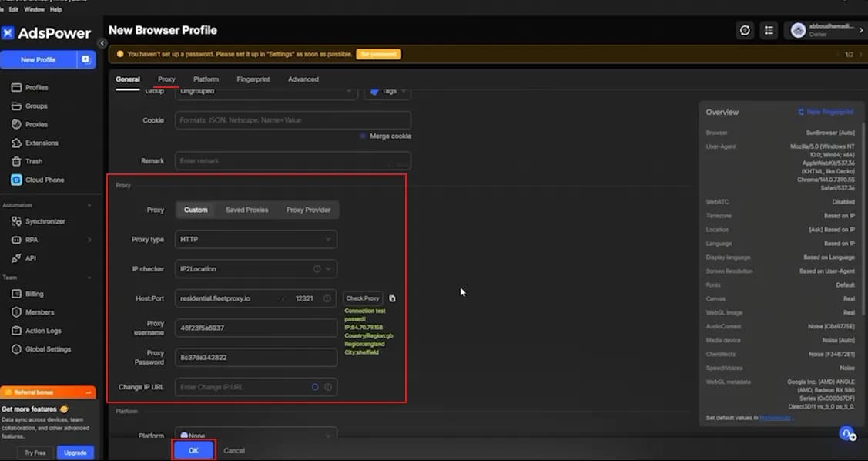Select the Proxy Provider option
This screenshot has height=461, width=868.
[x=308, y=210]
